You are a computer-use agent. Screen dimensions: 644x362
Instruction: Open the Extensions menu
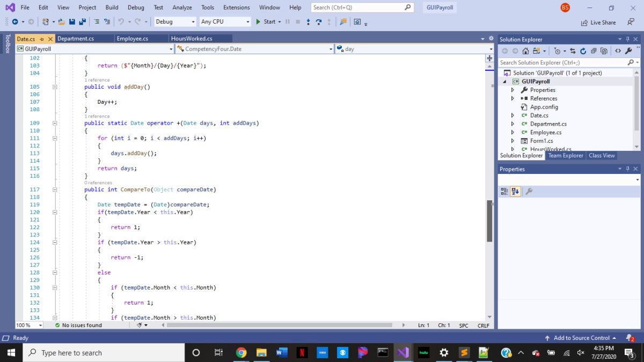coord(237,8)
